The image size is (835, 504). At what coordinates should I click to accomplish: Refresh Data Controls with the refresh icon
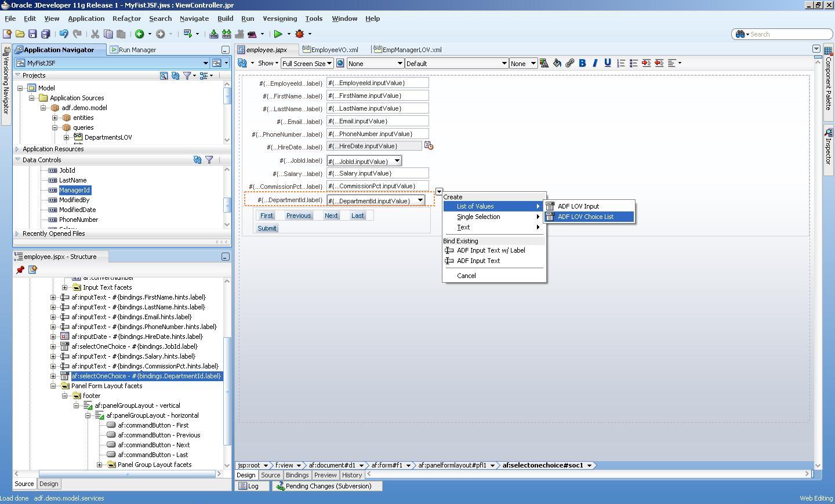tap(198, 160)
